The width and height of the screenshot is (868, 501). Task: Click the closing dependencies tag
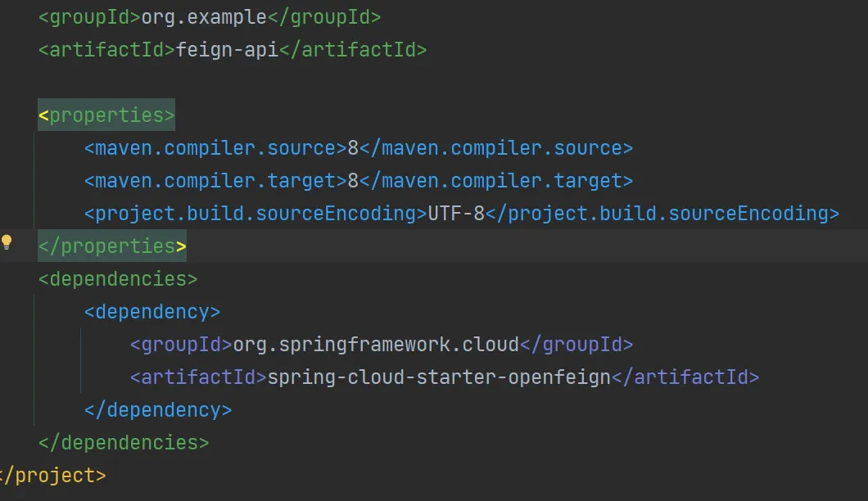click(124, 443)
